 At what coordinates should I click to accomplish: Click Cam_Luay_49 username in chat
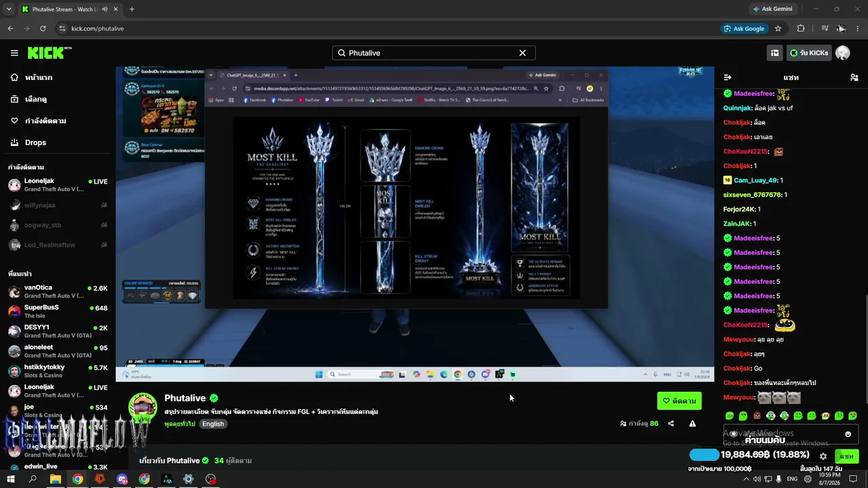point(755,180)
